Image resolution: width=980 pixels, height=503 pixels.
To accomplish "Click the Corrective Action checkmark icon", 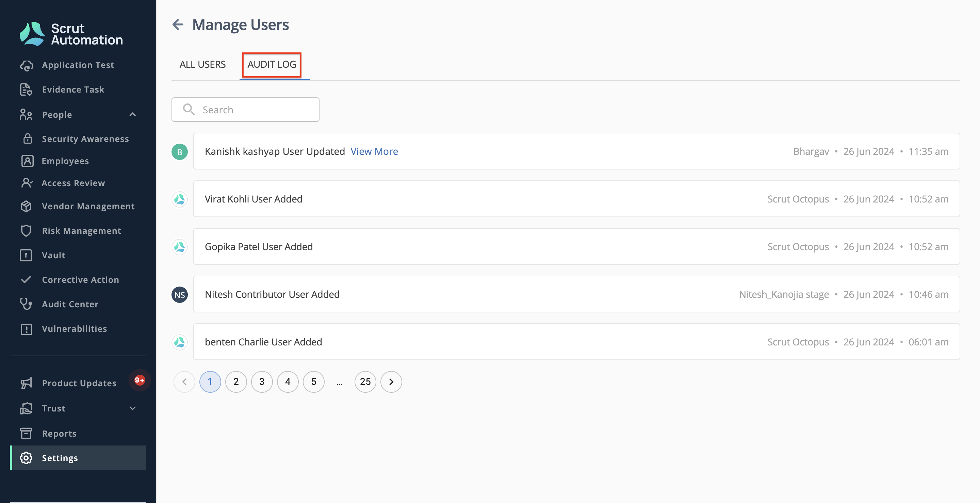I will pos(26,280).
